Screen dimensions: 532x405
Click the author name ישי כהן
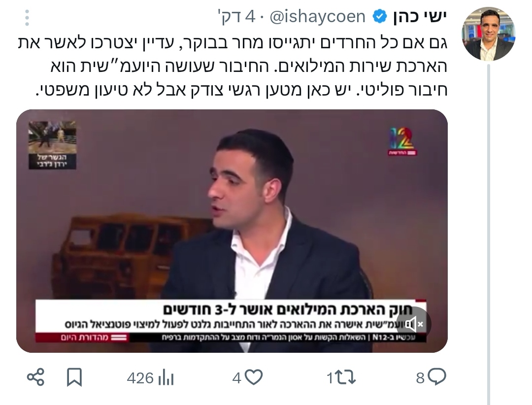coord(420,16)
